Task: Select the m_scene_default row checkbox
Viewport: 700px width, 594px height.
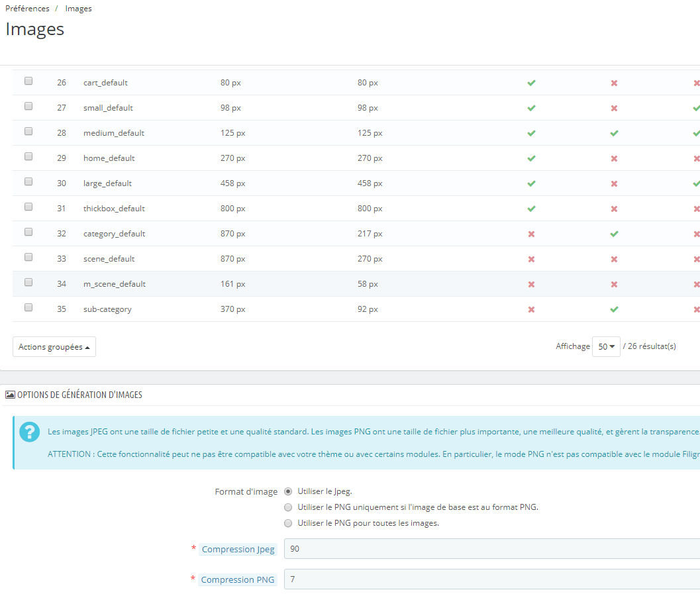Action: pos(28,282)
